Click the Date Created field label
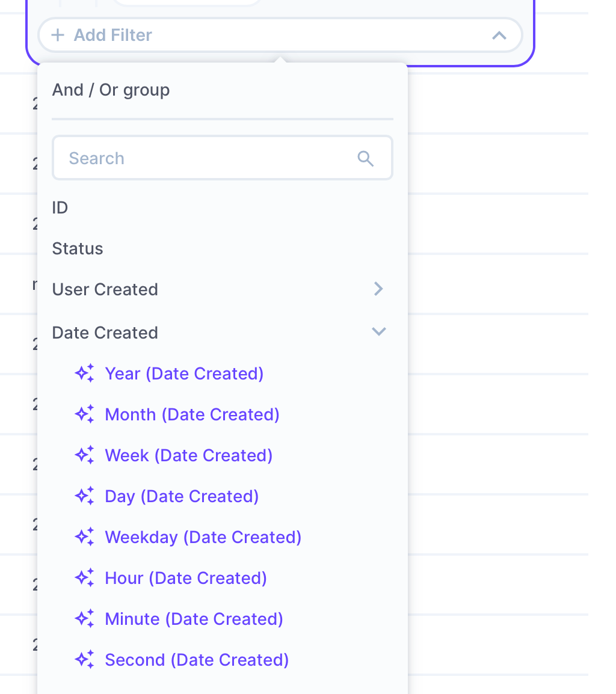This screenshot has height=694, width=616. click(x=105, y=333)
